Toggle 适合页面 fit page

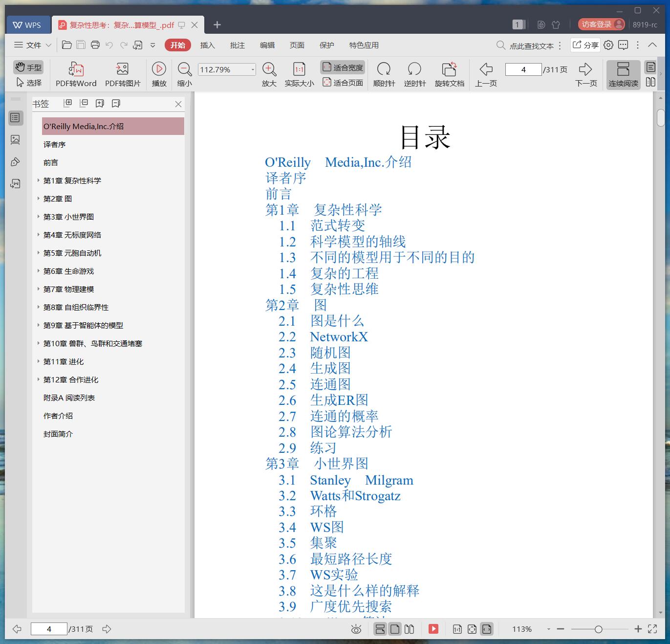[x=343, y=83]
